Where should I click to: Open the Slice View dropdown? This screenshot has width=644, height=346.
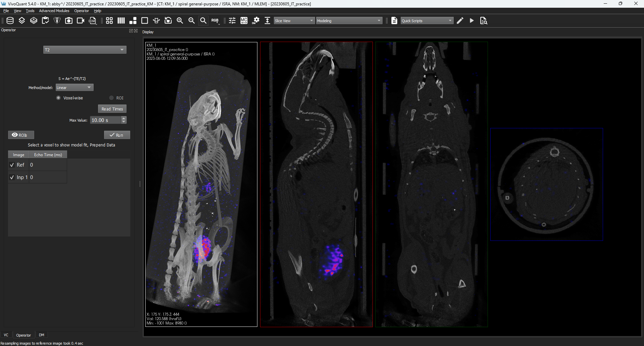[294, 20]
